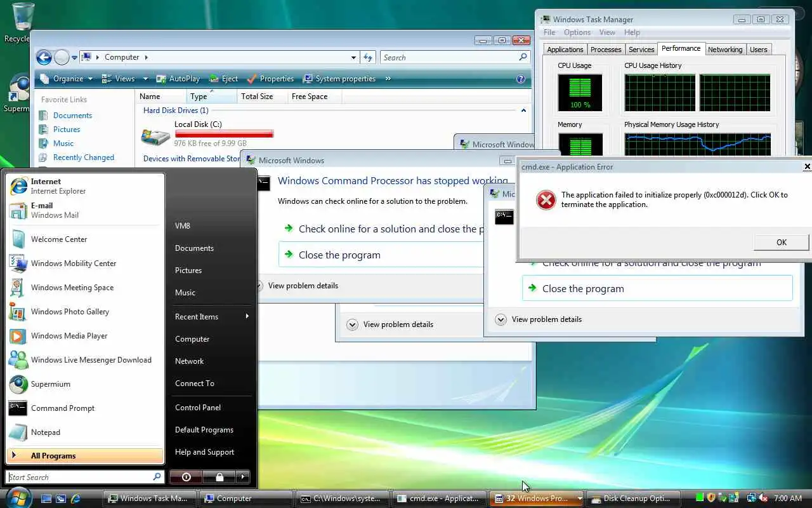Expand View problem details in right dialog
Image resolution: width=812 pixels, height=508 pixels.
(501, 319)
